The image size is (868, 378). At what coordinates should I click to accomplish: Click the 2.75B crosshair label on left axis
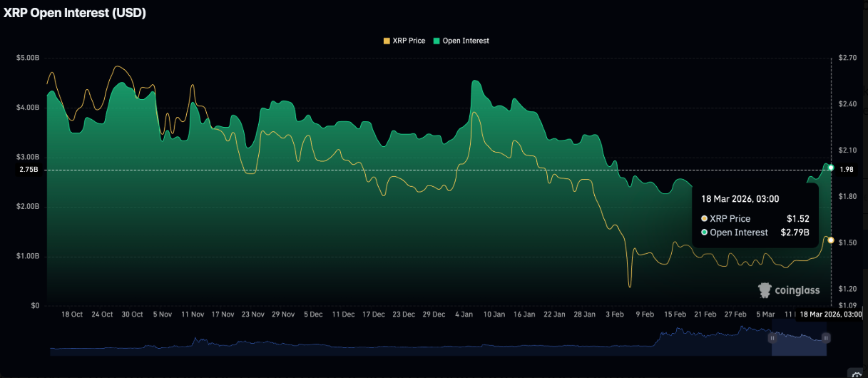pos(29,170)
